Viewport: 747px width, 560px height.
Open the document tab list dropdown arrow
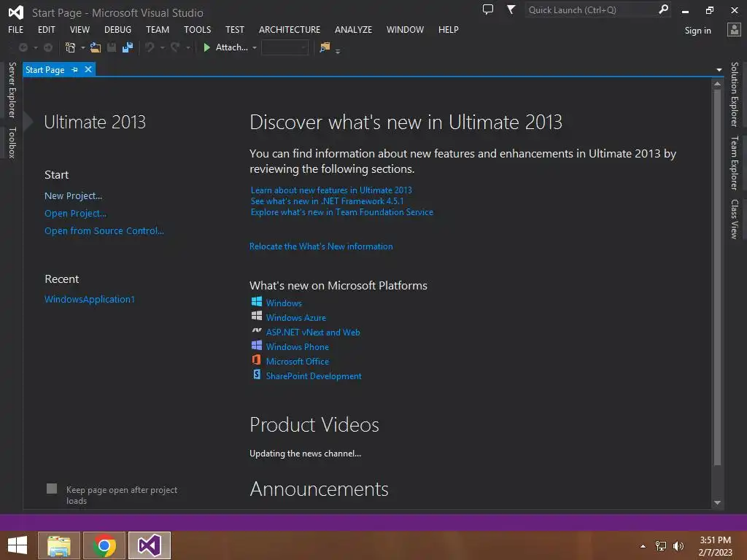(719, 70)
